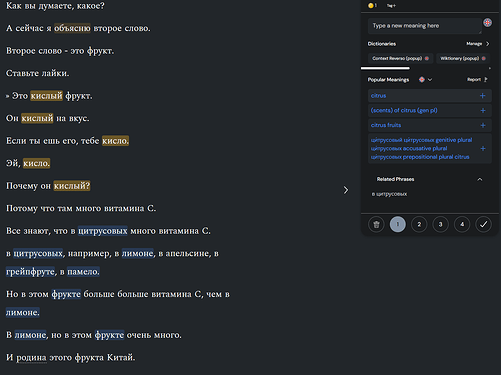Set word status to level 1

point(398,224)
